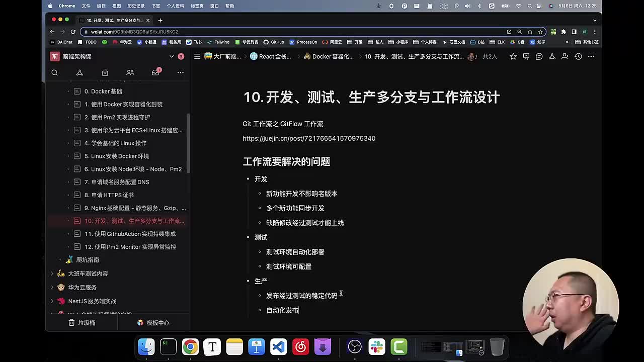The width and height of the screenshot is (644, 362).
Task: Open the workspace switcher chevron beside 前端架构课
Action: click(x=172, y=56)
